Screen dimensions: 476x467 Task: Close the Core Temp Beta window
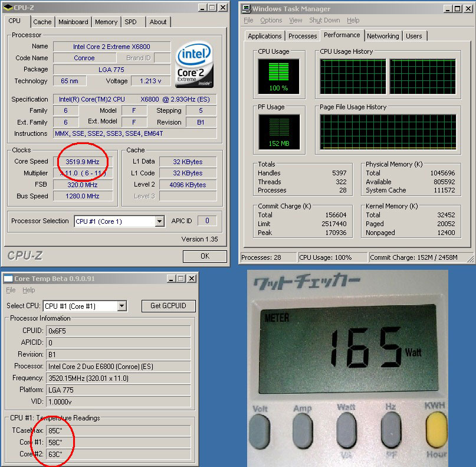tap(192, 278)
